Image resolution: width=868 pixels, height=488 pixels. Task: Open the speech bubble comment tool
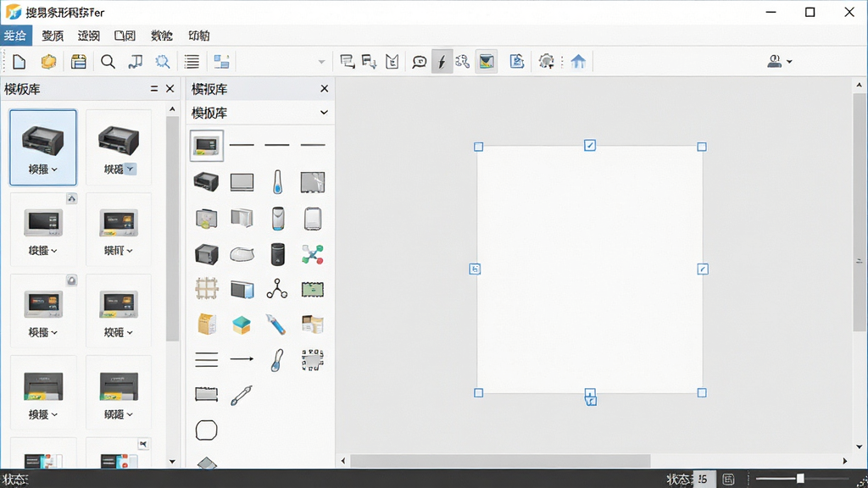click(419, 61)
